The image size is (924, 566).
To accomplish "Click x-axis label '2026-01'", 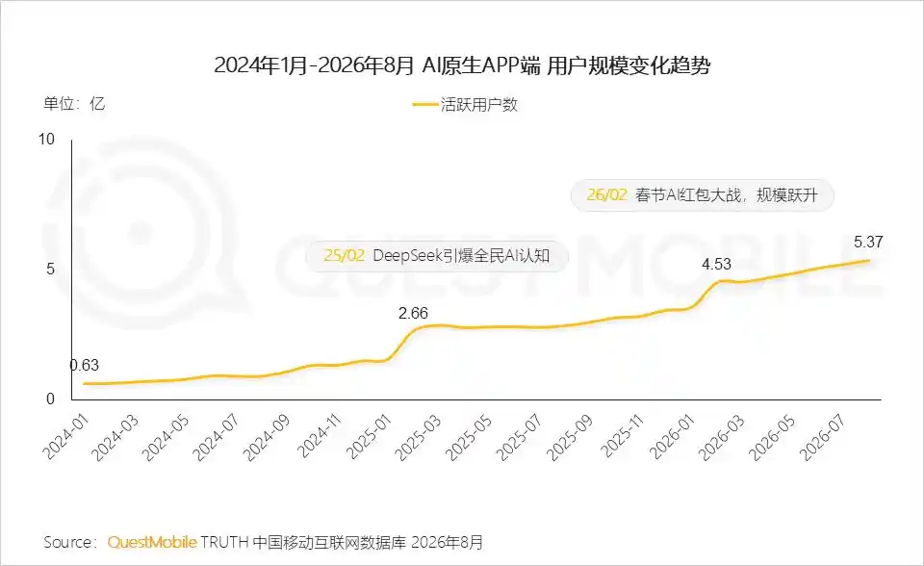I will [671, 436].
